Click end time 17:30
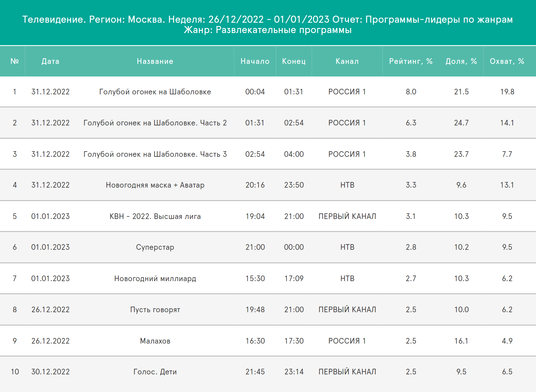Viewport: 536px width, 392px height. tap(294, 341)
